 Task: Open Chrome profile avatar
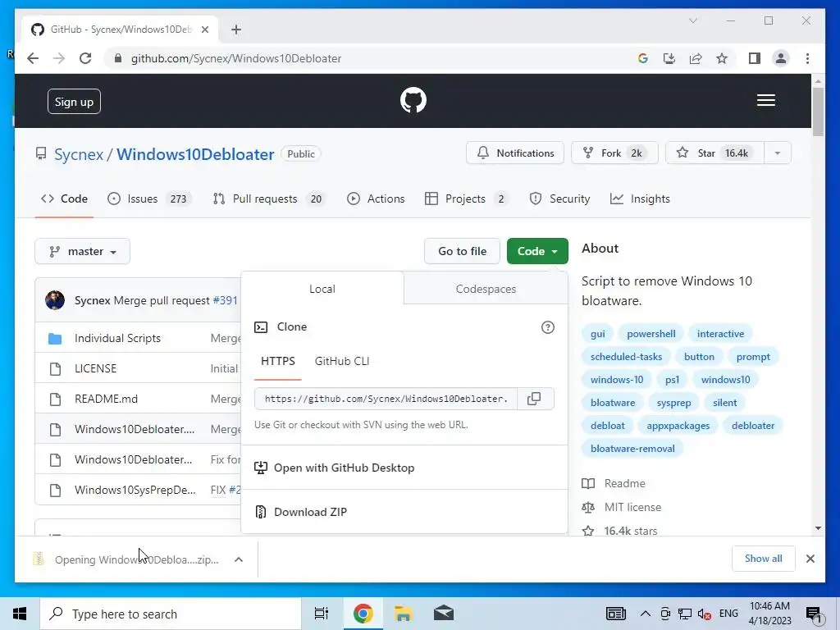point(781,58)
